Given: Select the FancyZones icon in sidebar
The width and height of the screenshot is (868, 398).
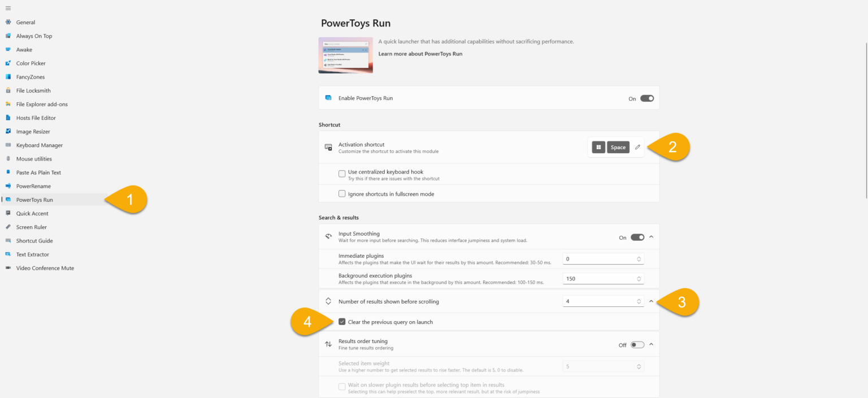Looking at the screenshot, I should 8,77.
